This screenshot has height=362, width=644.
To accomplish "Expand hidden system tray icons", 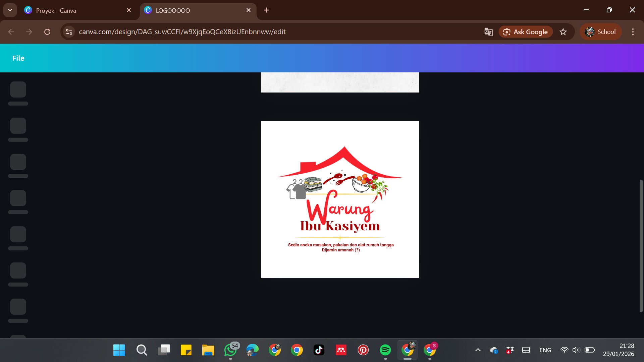I will tap(478, 350).
